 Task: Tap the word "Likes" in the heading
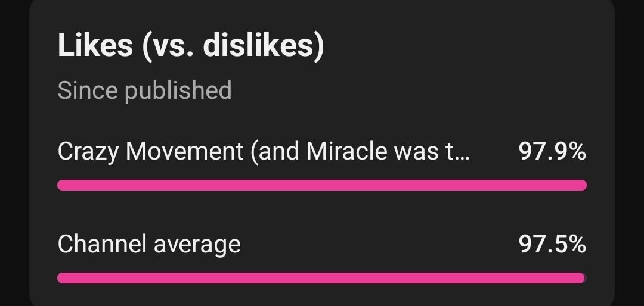[x=95, y=45]
